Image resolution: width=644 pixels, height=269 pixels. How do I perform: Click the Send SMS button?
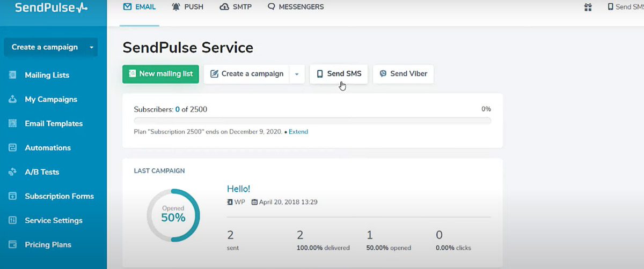coord(339,74)
